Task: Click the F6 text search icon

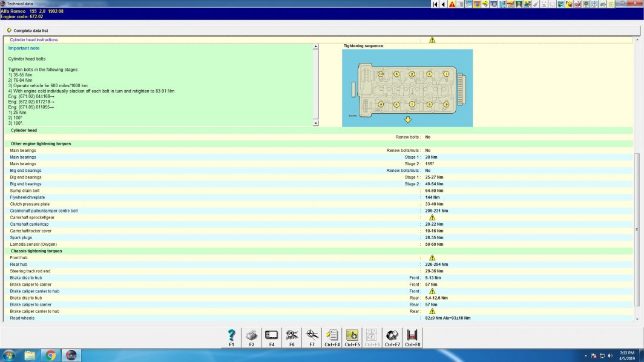Action: (x=291, y=335)
